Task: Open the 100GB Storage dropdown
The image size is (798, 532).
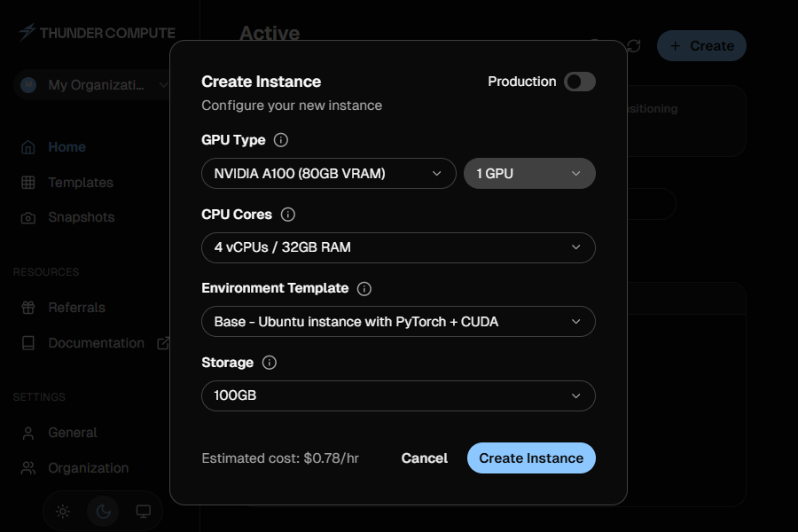Action: point(398,395)
